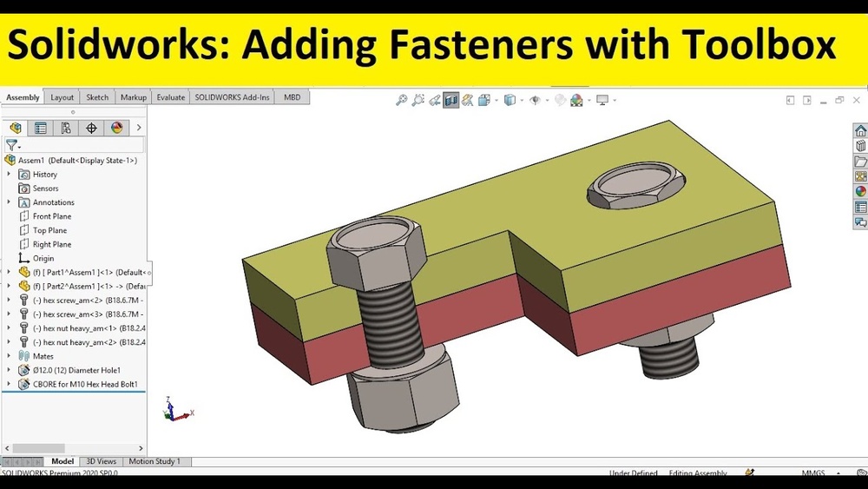Select the ConfigurationManager tab icon
Viewport: 868px width, 489px height.
tap(66, 128)
